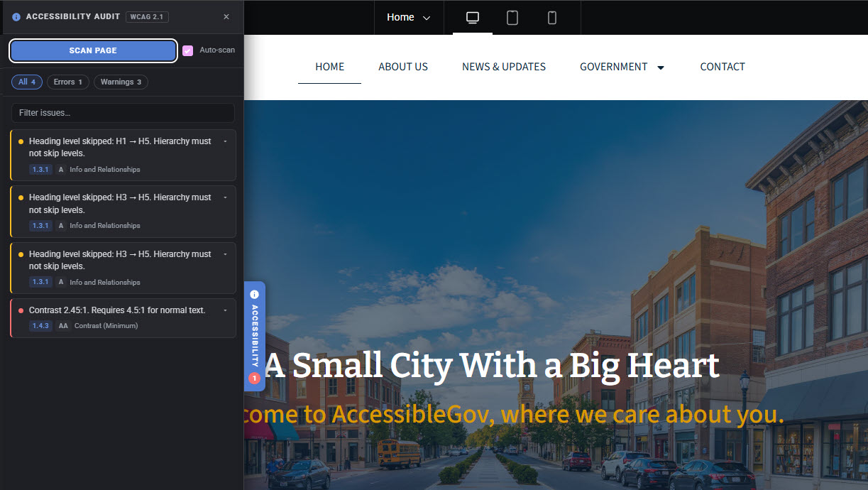Click the Scan Page button
Viewport: 868px width, 490px height.
tap(93, 50)
